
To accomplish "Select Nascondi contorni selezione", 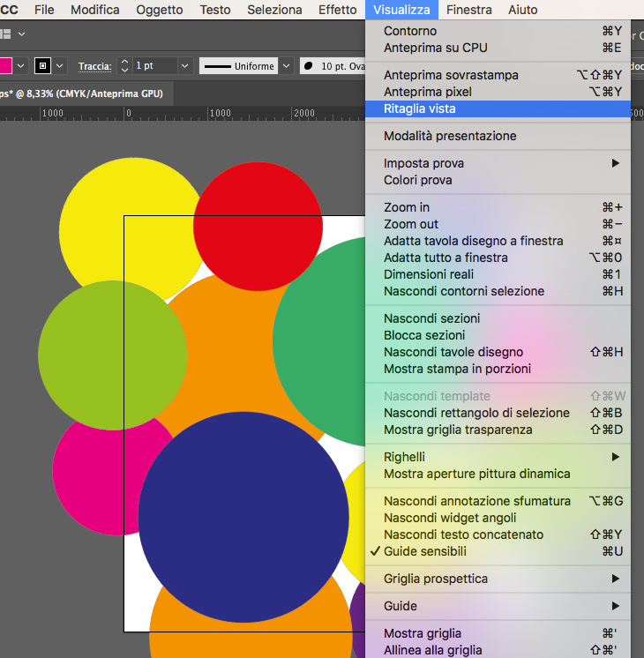I will click(498, 291).
